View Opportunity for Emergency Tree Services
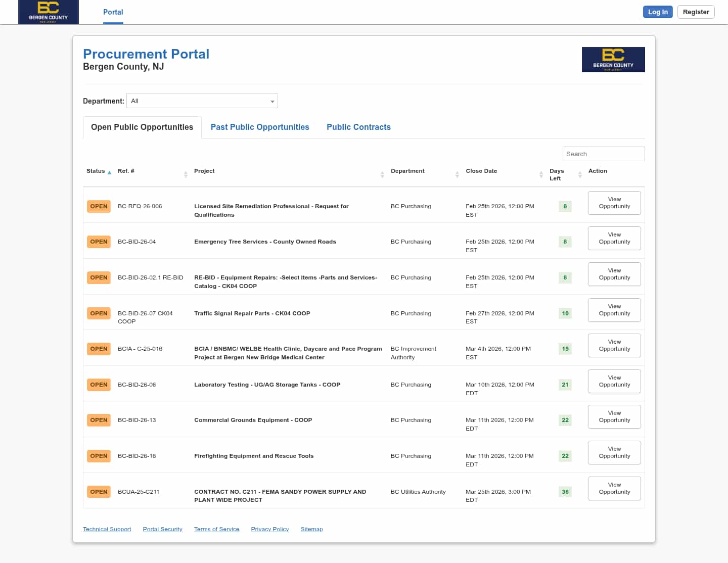 [x=614, y=239]
